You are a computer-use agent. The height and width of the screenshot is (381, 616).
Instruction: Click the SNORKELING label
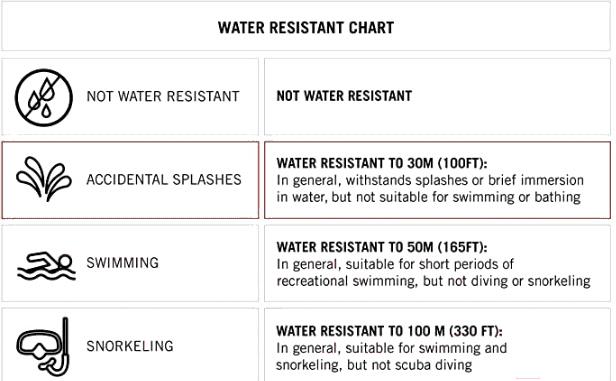point(130,346)
